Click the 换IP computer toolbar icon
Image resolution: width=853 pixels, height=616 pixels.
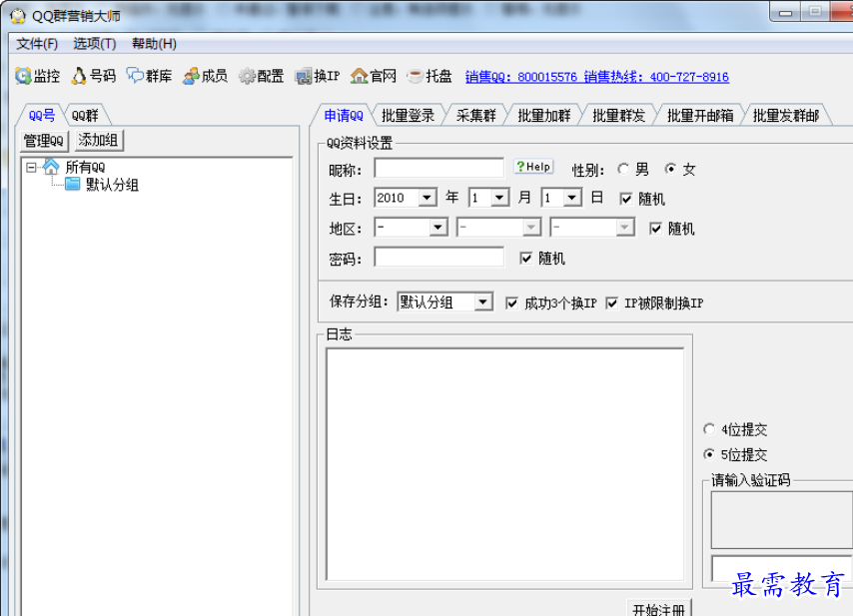[318, 76]
